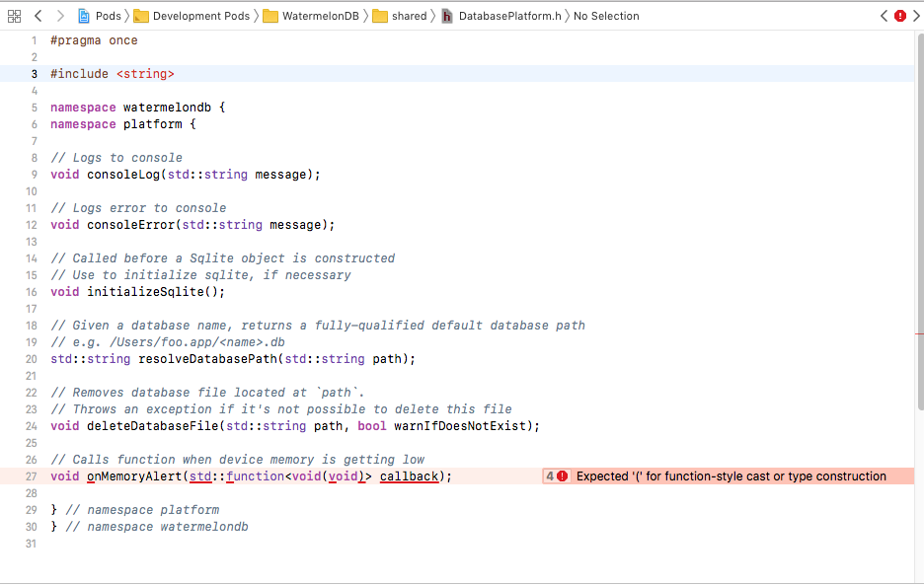Click the 'Use to initialize sqlite' comment

(x=200, y=275)
